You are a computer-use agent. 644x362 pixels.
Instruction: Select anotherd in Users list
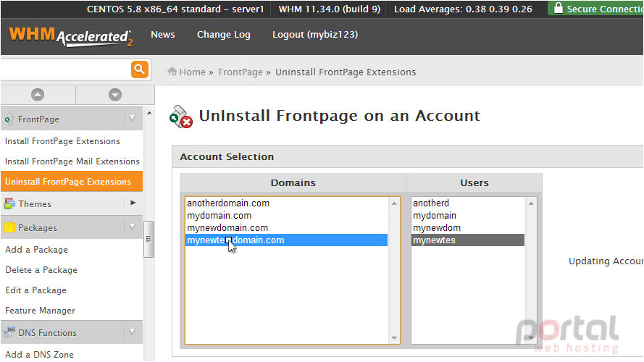[x=468, y=203]
